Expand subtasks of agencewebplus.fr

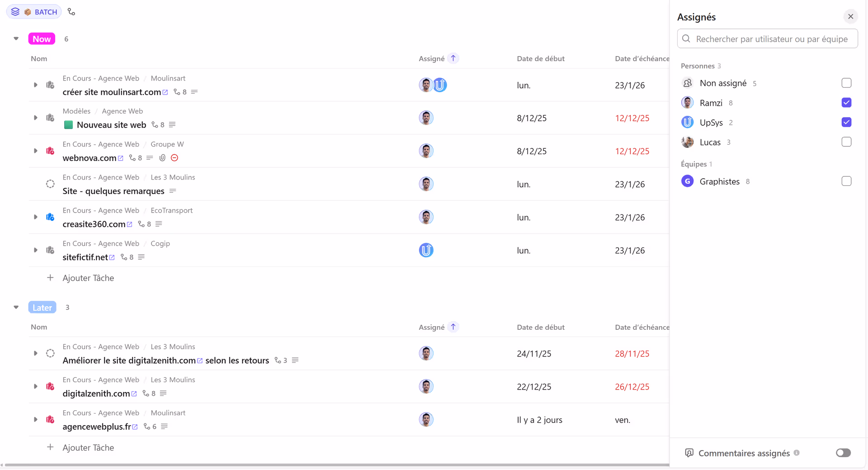(35, 420)
